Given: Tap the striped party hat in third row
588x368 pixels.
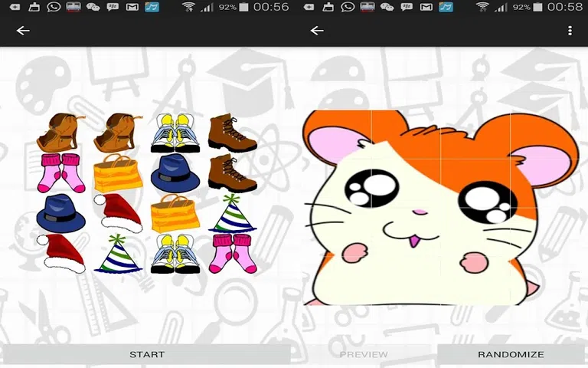Looking at the screenshot, I should point(232,213).
